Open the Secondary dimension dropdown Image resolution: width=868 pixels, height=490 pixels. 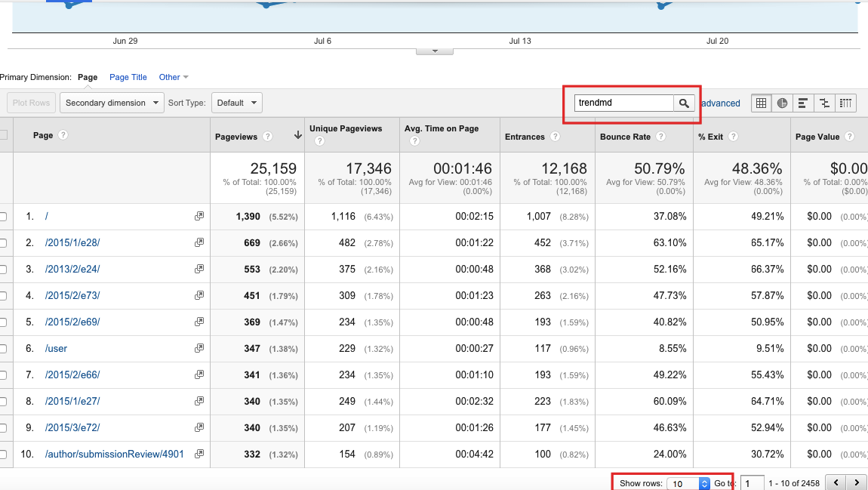pyautogui.click(x=112, y=103)
